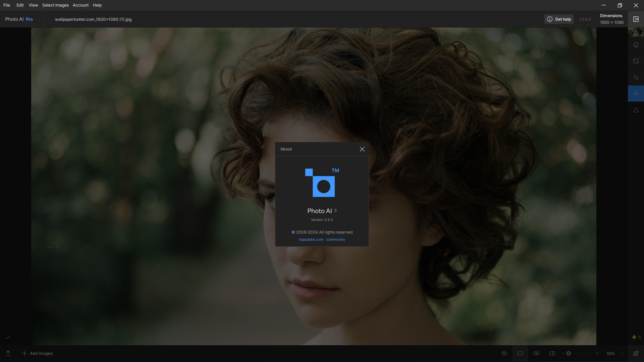Screen dimensions: 644x362
Task: Select the upscale resize tool icon
Action: (636, 61)
